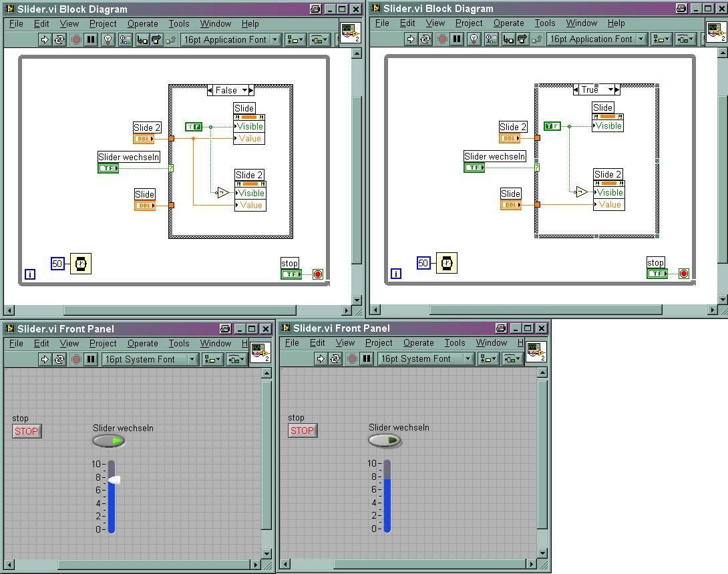This screenshot has width=728, height=574.
Task: Click Slider wechseln boolean terminal in left diagram
Action: (108, 168)
